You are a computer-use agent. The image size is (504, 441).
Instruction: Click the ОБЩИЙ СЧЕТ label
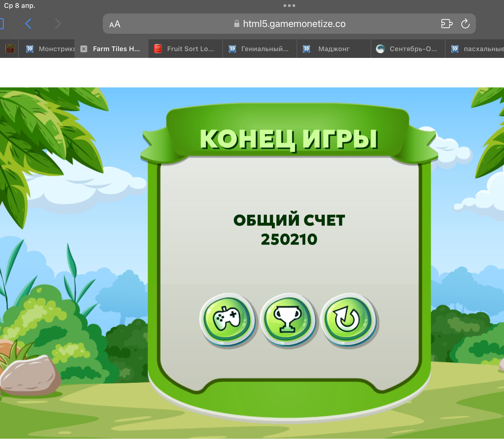click(289, 220)
